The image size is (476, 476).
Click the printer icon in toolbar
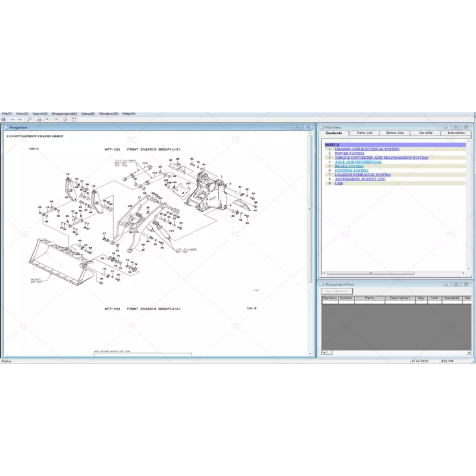[x=39, y=119]
